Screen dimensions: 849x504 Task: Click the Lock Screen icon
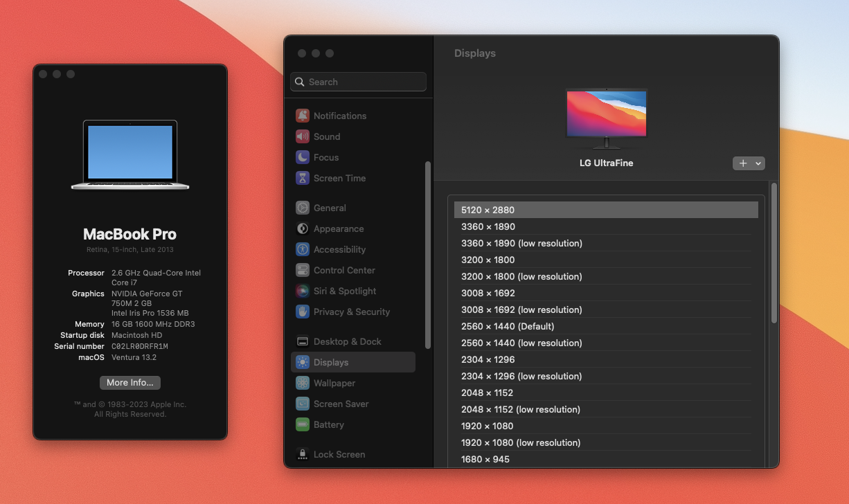(303, 454)
